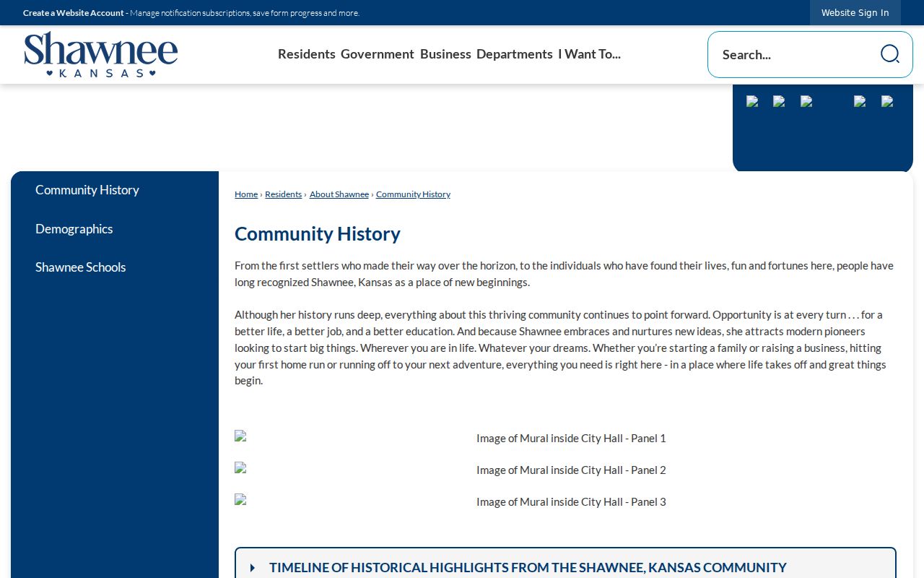The image size is (924, 578).
Task: Click the Mural Panel 3 image
Action: [x=565, y=501]
